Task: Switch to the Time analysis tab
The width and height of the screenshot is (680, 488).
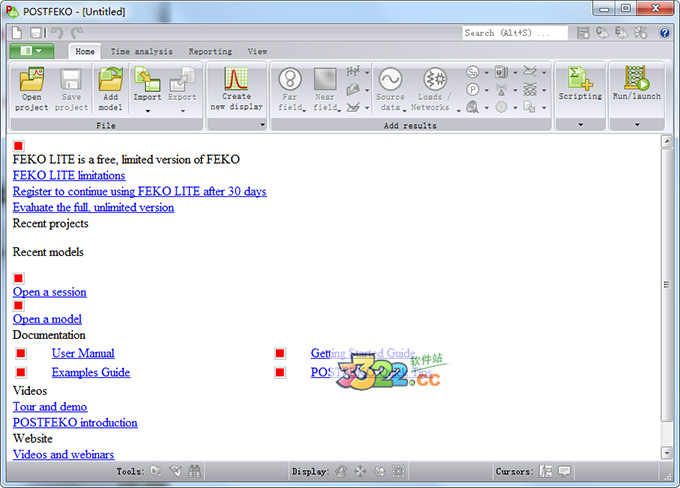Action: pyautogui.click(x=141, y=51)
